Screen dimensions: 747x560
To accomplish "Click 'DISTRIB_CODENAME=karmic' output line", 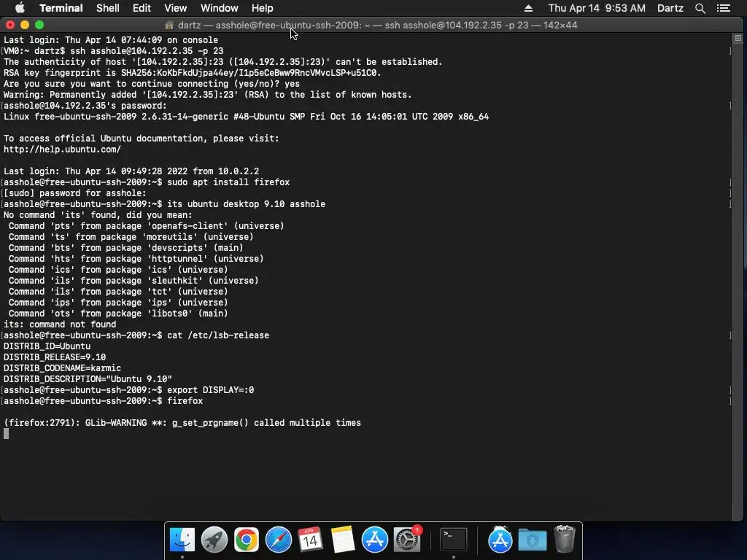I will click(x=63, y=368).
